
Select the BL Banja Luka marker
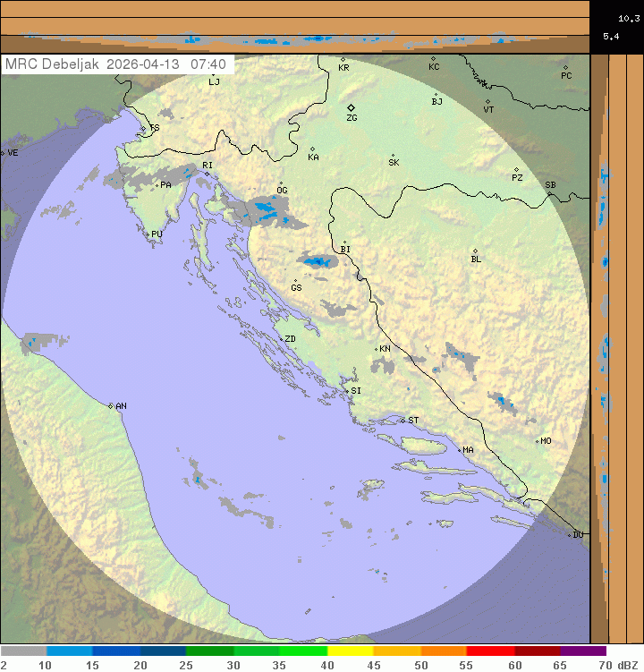point(475,251)
